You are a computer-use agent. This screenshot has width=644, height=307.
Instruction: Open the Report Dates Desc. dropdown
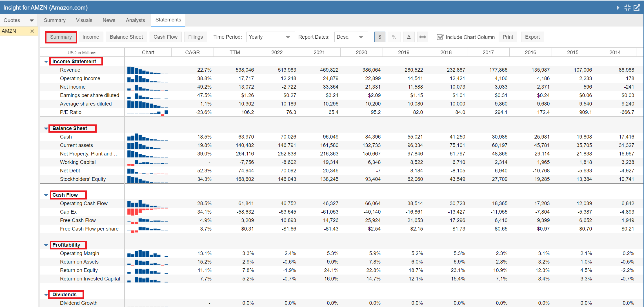351,37
